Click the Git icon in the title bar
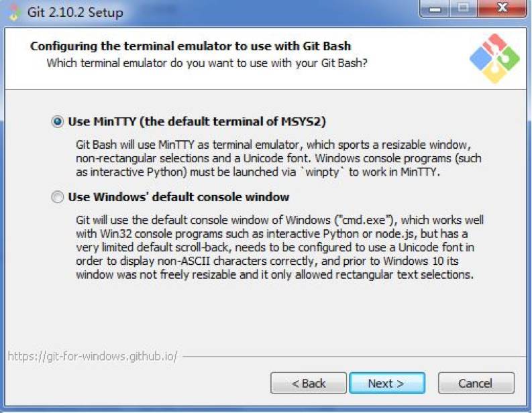Screen dimensions: 532x413 point(13,13)
